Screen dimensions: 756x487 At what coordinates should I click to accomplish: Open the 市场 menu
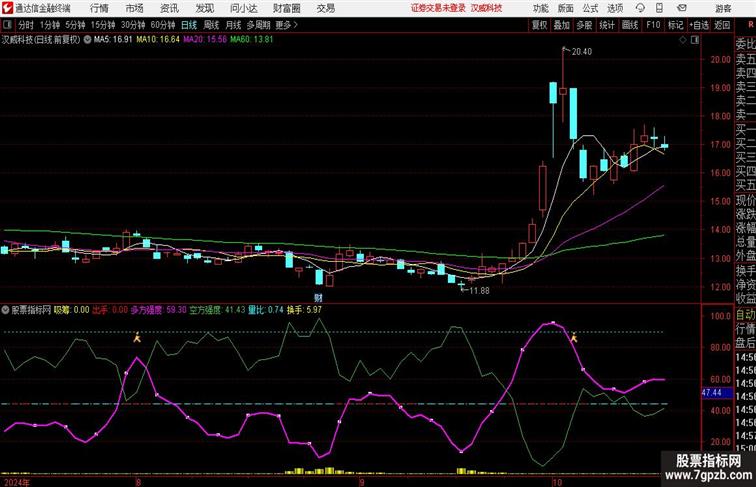135,8
